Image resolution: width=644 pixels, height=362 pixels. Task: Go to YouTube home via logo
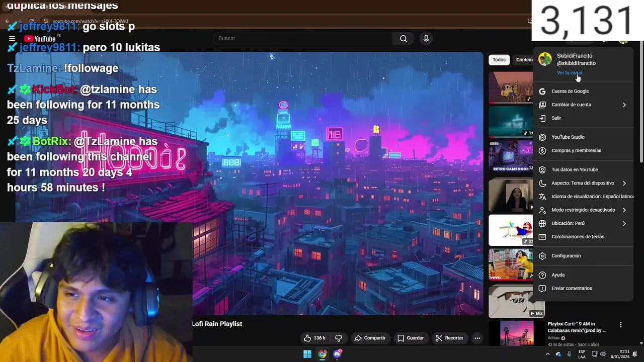tap(40, 39)
